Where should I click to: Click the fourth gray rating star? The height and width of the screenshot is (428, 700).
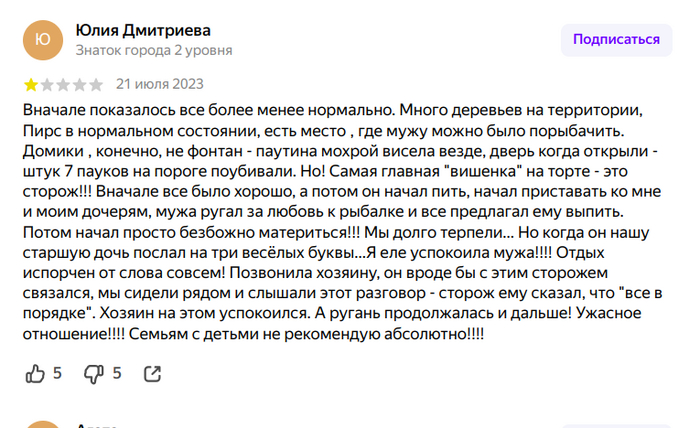pyautogui.click(x=79, y=84)
